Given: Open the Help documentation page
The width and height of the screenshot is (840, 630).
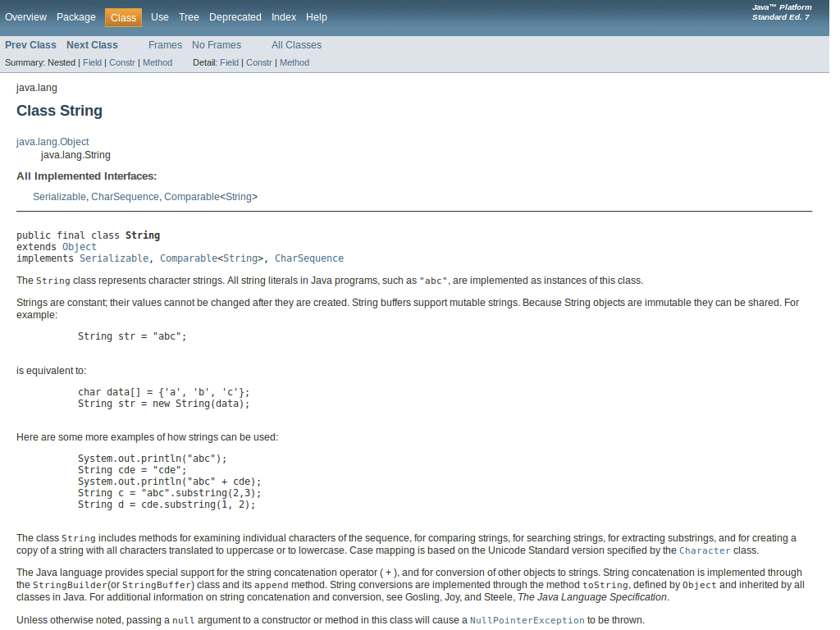Looking at the screenshot, I should click(x=316, y=16).
